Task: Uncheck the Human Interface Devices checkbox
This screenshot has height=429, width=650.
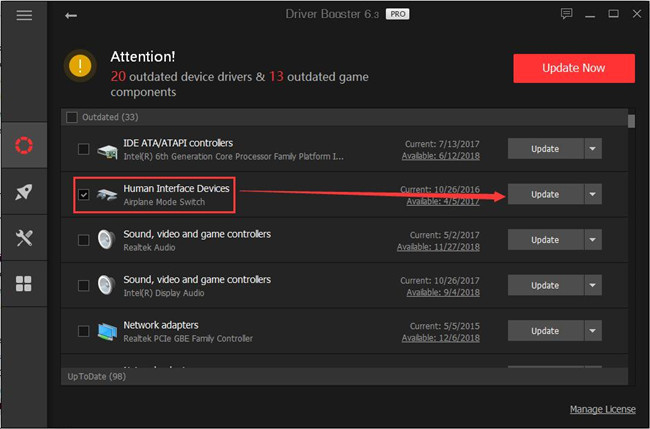Action: [x=83, y=194]
